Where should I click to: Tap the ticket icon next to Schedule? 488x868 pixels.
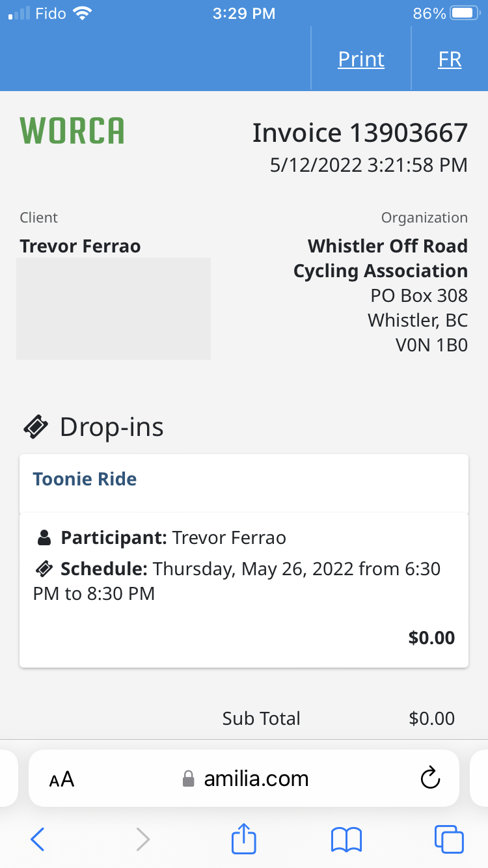(x=44, y=569)
